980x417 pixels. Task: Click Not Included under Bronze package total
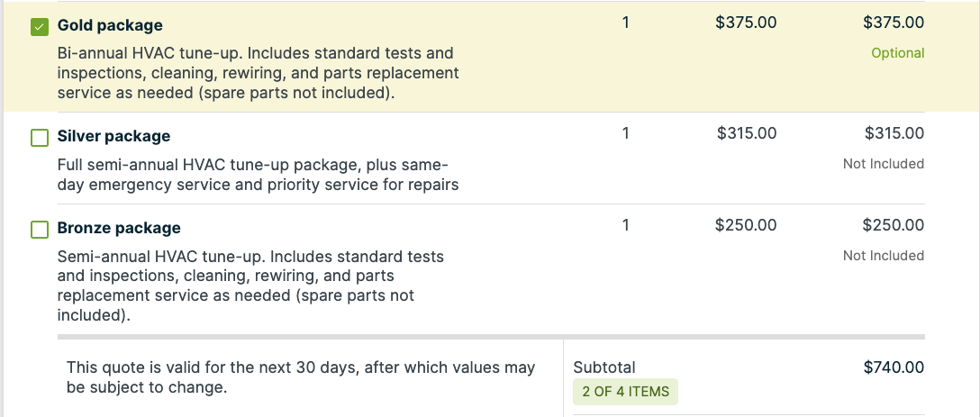point(883,256)
